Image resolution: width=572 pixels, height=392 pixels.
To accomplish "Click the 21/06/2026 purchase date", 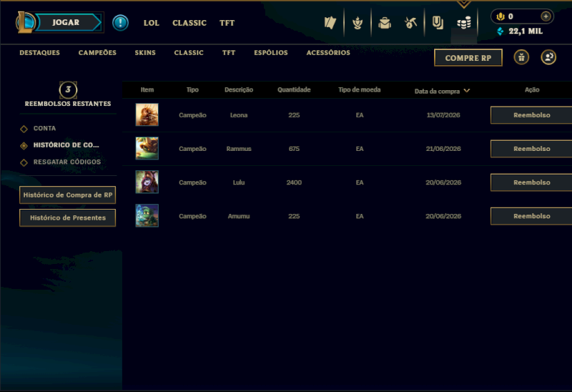I will point(443,149).
